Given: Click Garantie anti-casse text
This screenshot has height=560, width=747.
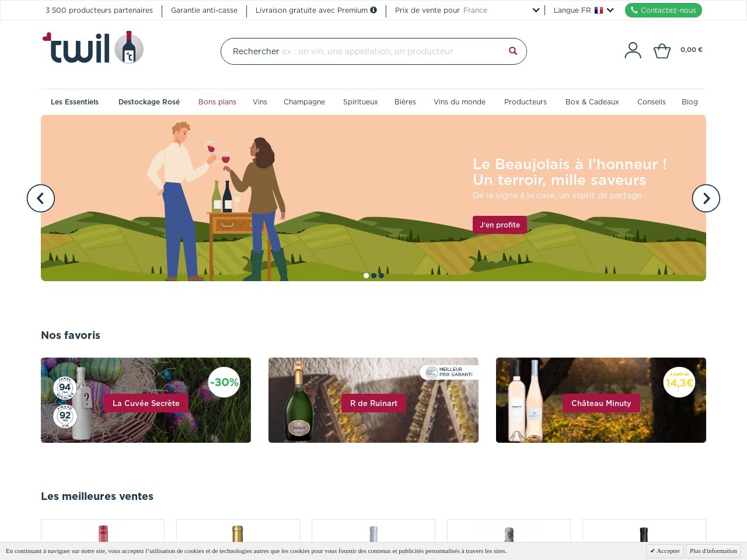Looking at the screenshot, I should click(204, 10).
